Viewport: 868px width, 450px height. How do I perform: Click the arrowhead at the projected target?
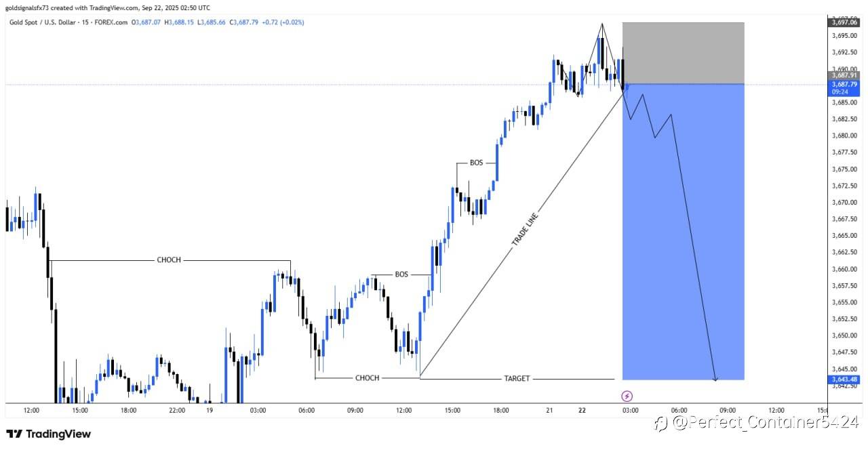pos(715,379)
